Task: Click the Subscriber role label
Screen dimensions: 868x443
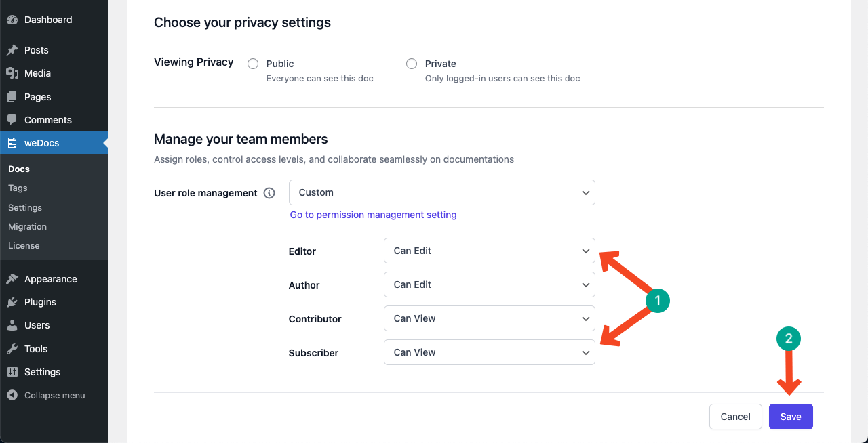Action: [314, 353]
